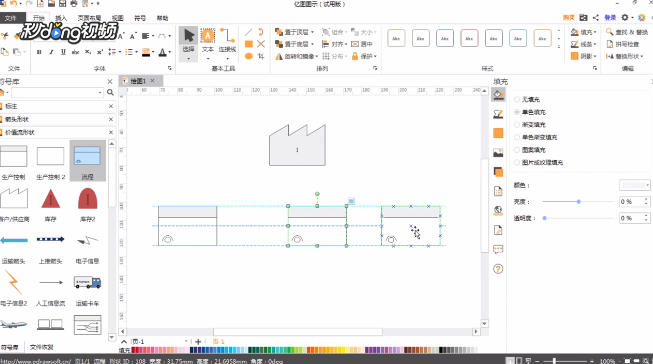This screenshot has height=364, width=653.
Task: Open the line settings panel icon
Action: point(498,114)
